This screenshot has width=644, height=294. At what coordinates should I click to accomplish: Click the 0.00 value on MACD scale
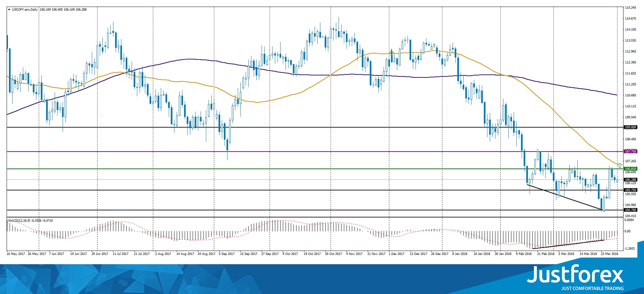coord(627,231)
